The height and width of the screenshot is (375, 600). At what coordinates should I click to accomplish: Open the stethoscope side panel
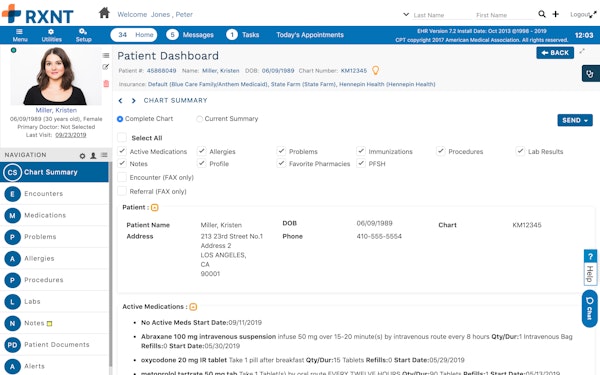pyautogui.click(x=590, y=73)
